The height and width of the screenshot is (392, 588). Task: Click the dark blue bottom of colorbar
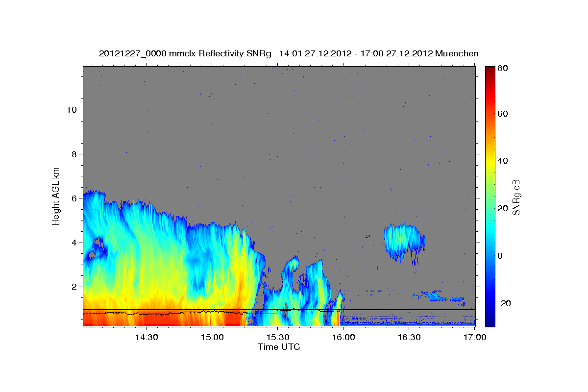[x=490, y=321]
